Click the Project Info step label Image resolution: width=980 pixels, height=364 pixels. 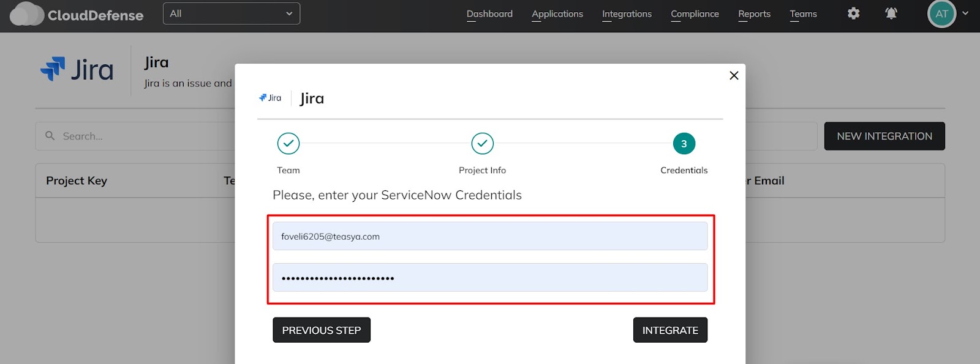point(483,170)
